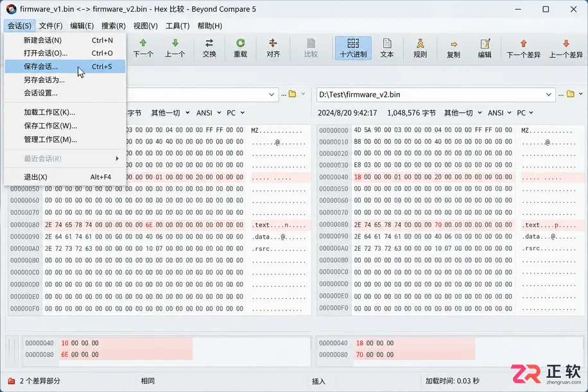
Task: Select 保存会话... menu entry
Action: click(x=65, y=66)
